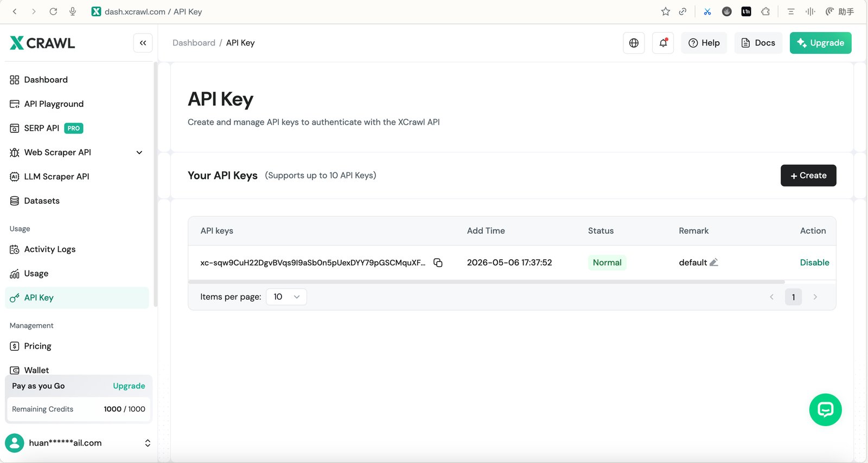Viewport: 868px width, 463px height.
Task: Go to next page of API keys
Action: [815, 297]
